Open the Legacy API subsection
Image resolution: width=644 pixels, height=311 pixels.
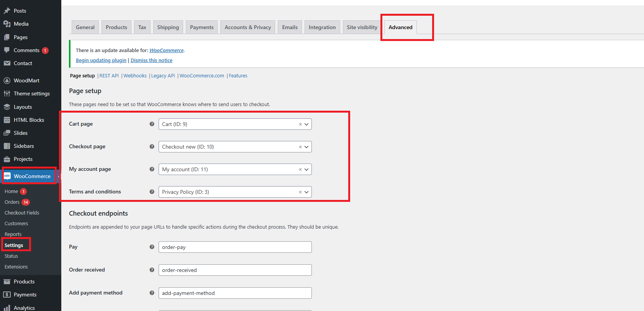(163, 75)
